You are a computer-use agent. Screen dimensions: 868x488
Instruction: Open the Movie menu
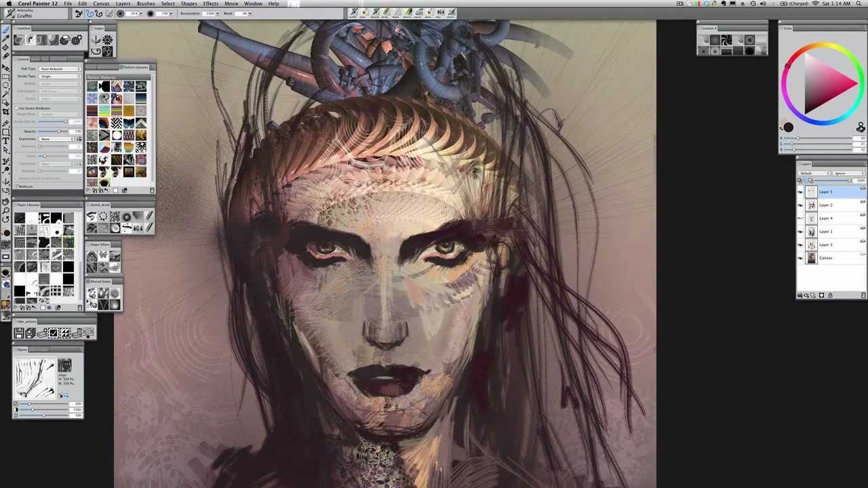(x=231, y=3)
